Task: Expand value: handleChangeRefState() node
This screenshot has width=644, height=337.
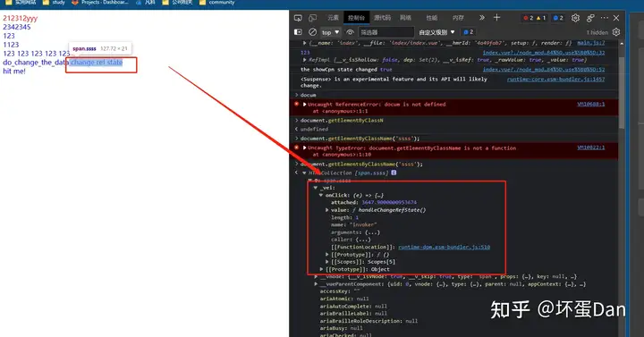Action: coord(327,210)
